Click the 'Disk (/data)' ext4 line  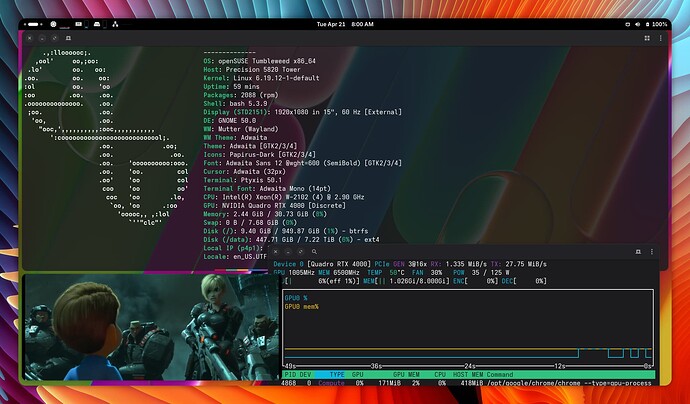coord(291,239)
